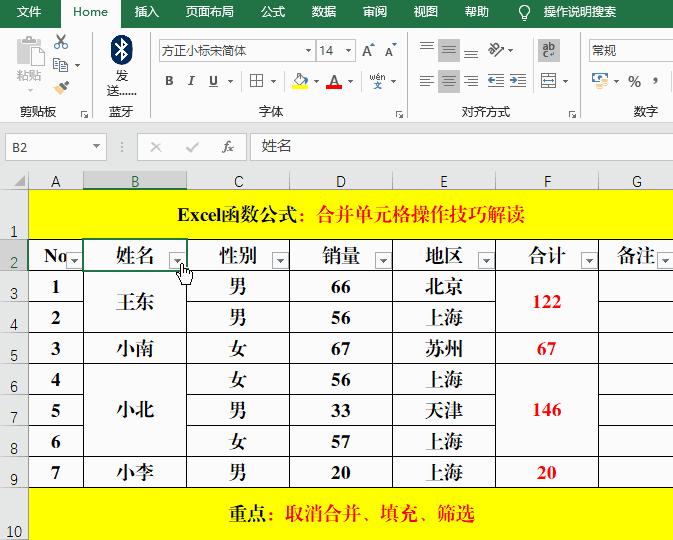Open the font name dropdown

[308, 51]
